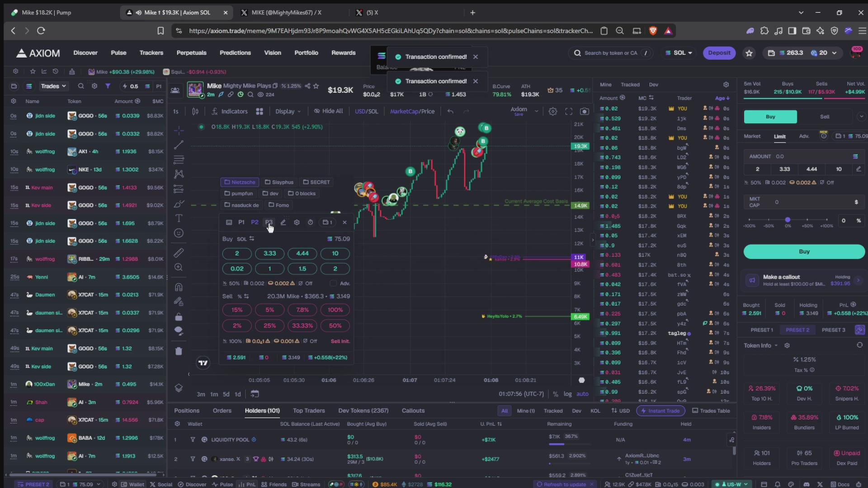
Task: Expand wallet balance dropdown near 20
Action: coord(834,53)
